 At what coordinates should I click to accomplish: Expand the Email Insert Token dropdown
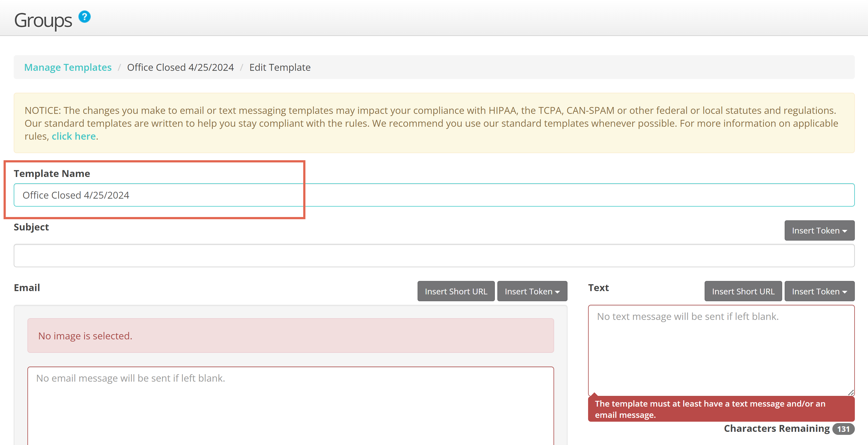pyautogui.click(x=532, y=291)
